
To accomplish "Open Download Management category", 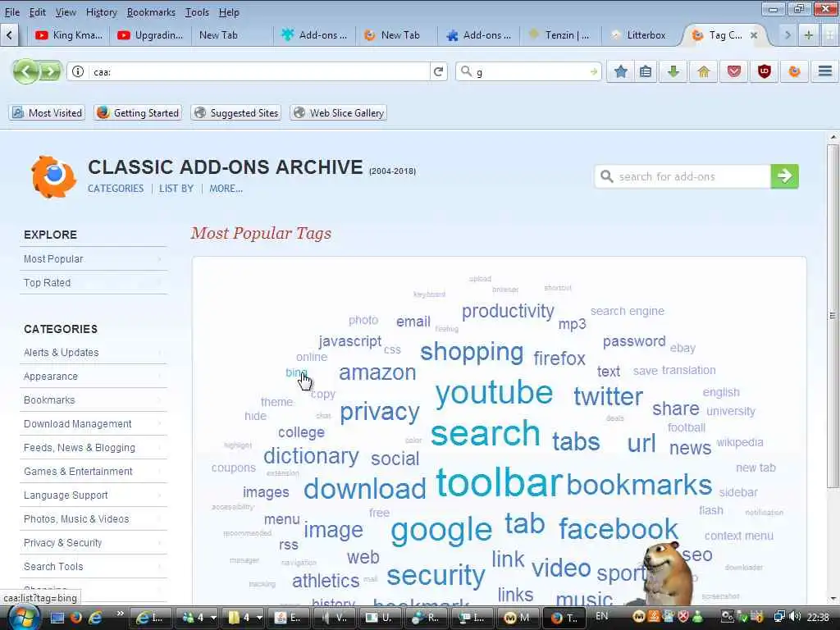I will point(94,424).
